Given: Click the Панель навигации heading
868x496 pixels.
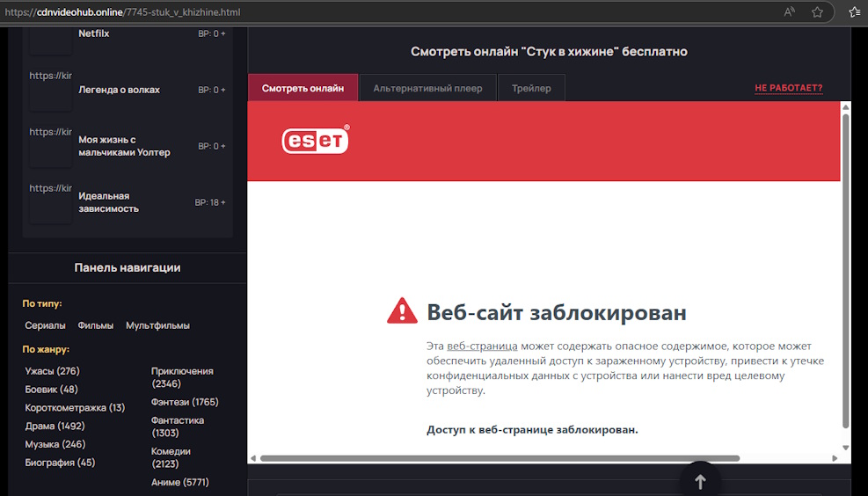Looking at the screenshot, I should coord(128,268).
